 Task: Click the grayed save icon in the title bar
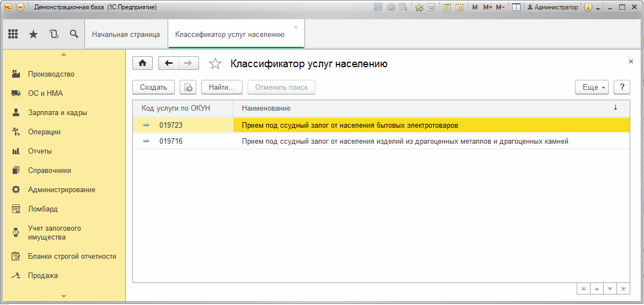378,7
